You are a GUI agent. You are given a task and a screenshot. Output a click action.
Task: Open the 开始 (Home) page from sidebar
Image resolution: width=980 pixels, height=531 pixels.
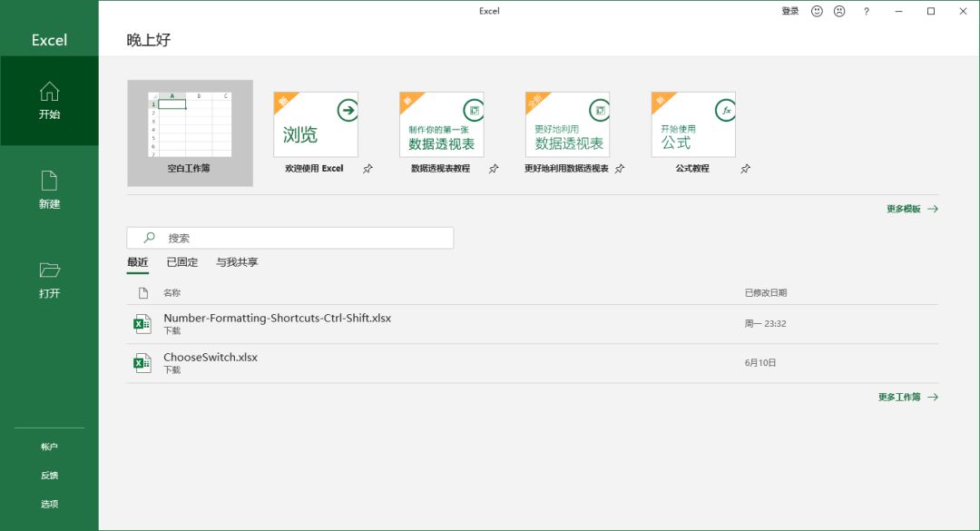click(49, 101)
